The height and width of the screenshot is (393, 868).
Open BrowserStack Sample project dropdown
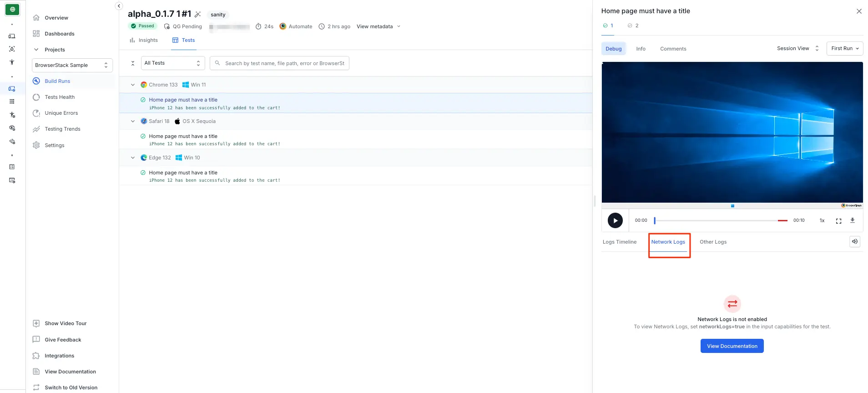(72, 65)
